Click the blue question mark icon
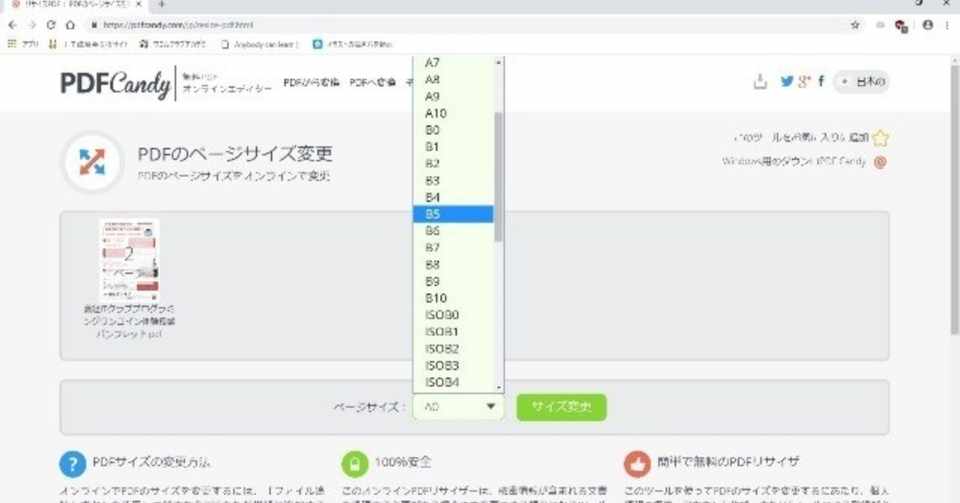 72,464
